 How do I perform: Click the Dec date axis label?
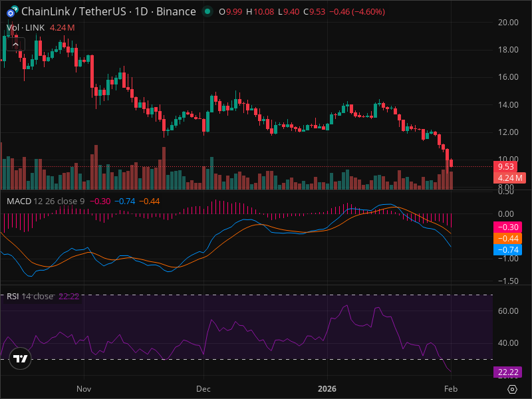[203, 389]
